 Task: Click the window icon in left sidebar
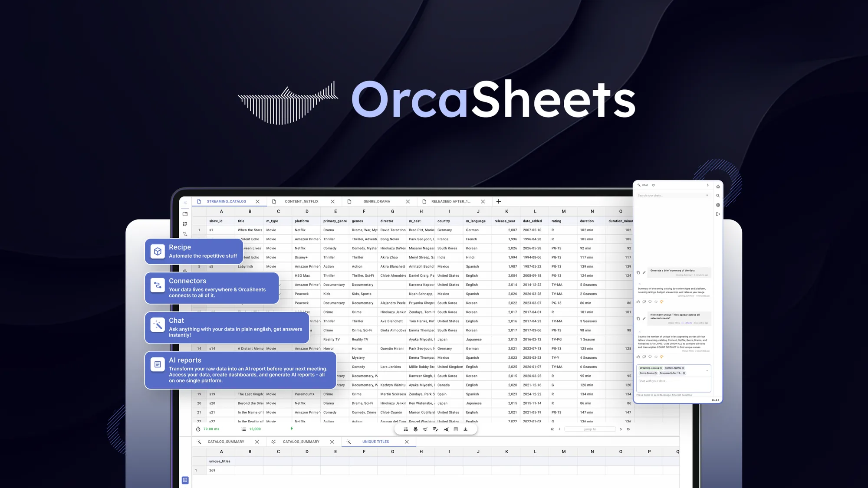point(185,214)
